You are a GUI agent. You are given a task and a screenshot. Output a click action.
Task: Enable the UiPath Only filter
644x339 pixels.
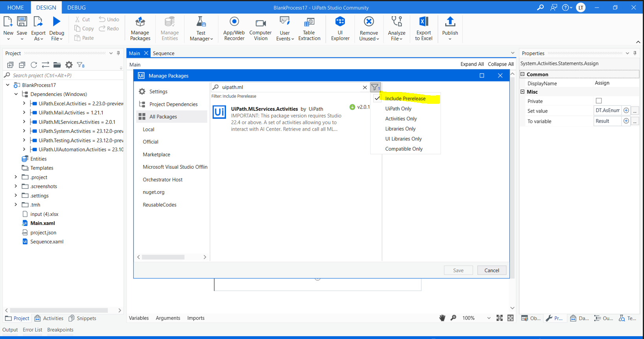click(x=398, y=109)
